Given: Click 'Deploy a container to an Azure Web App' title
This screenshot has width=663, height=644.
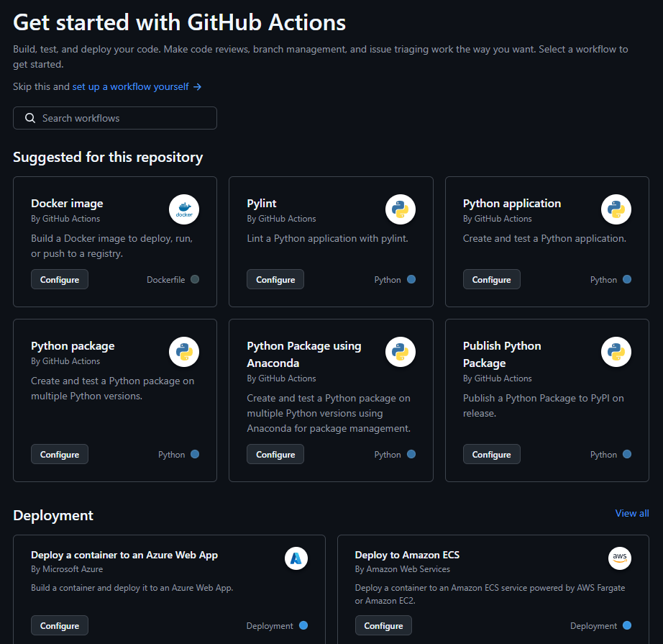Looking at the screenshot, I should [124, 555].
